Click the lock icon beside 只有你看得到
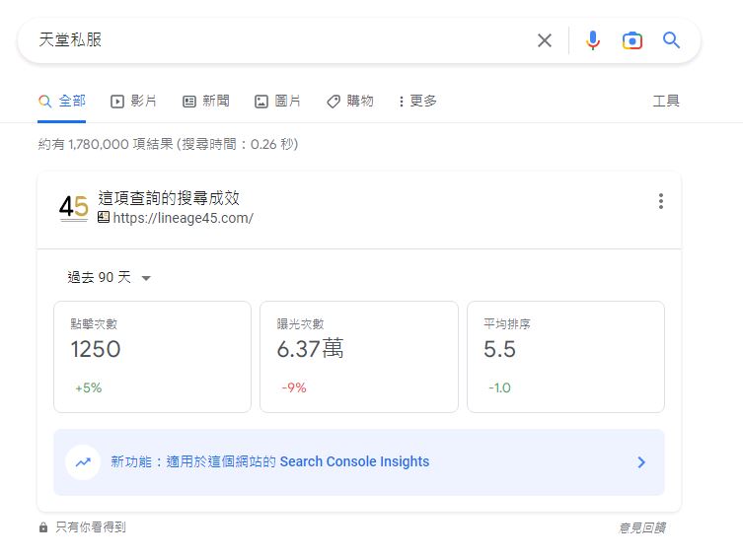This screenshot has width=743, height=560. pos(43,527)
